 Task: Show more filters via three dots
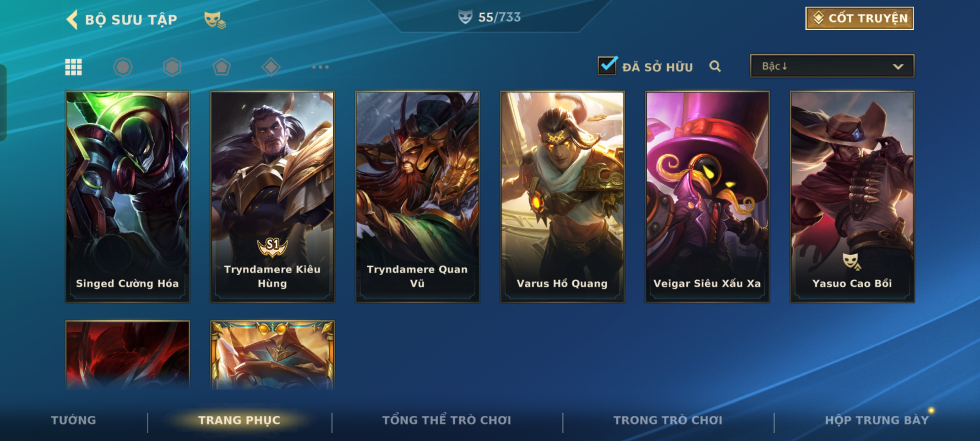(x=321, y=67)
